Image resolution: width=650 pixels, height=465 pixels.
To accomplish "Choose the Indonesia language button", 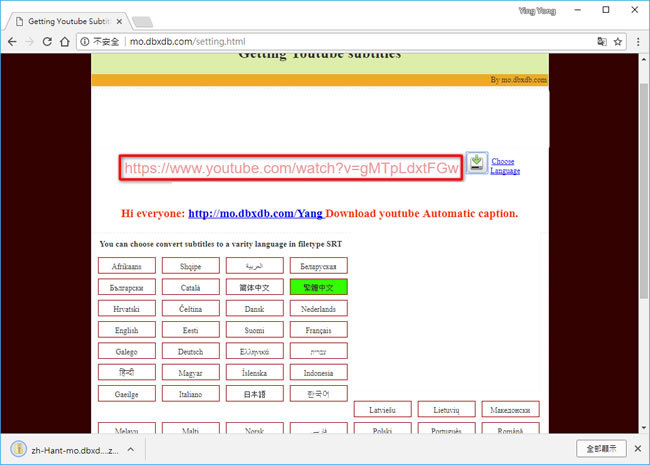I will tap(318, 373).
